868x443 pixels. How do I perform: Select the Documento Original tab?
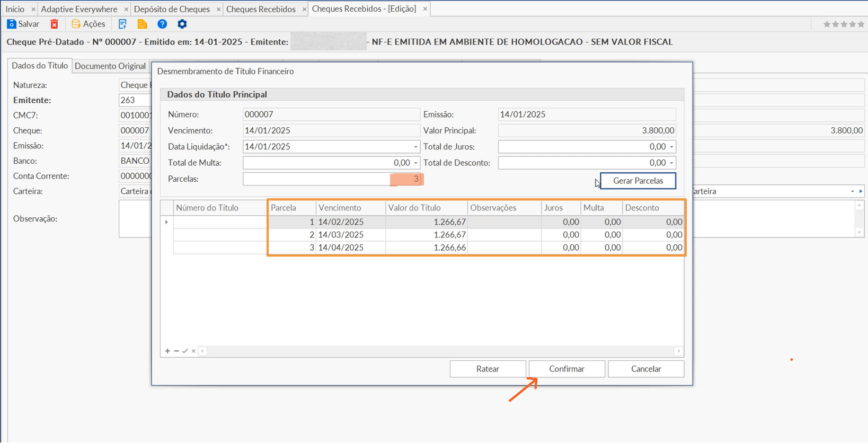pyautogui.click(x=110, y=66)
